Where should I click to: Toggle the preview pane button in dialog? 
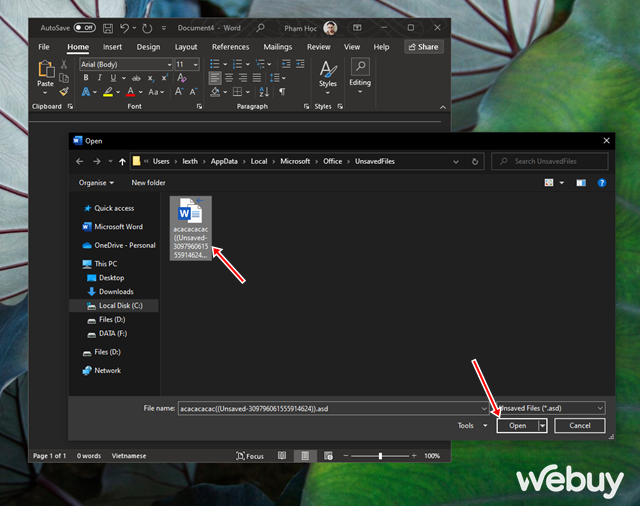581,183
